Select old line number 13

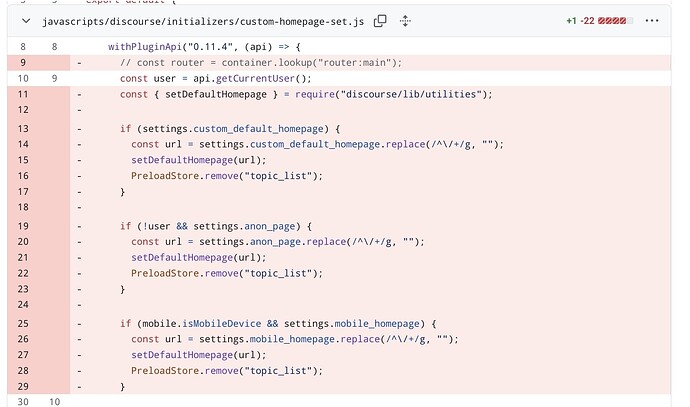23,129
